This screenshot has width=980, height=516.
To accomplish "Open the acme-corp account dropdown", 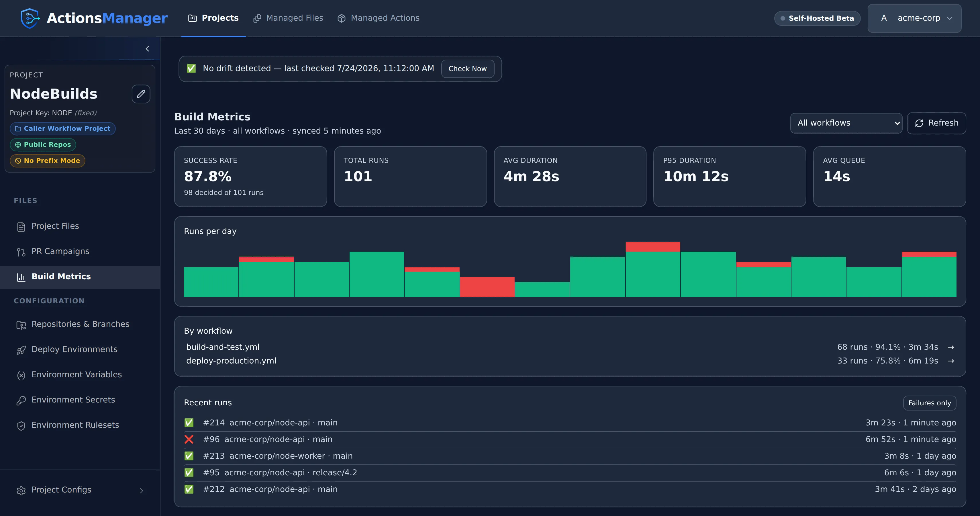I will [x=914, y=18].
